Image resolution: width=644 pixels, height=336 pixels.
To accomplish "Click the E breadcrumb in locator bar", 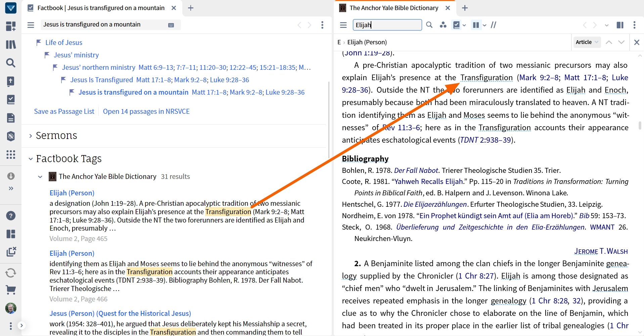I will pyautogui.click(x=339, y=42).
